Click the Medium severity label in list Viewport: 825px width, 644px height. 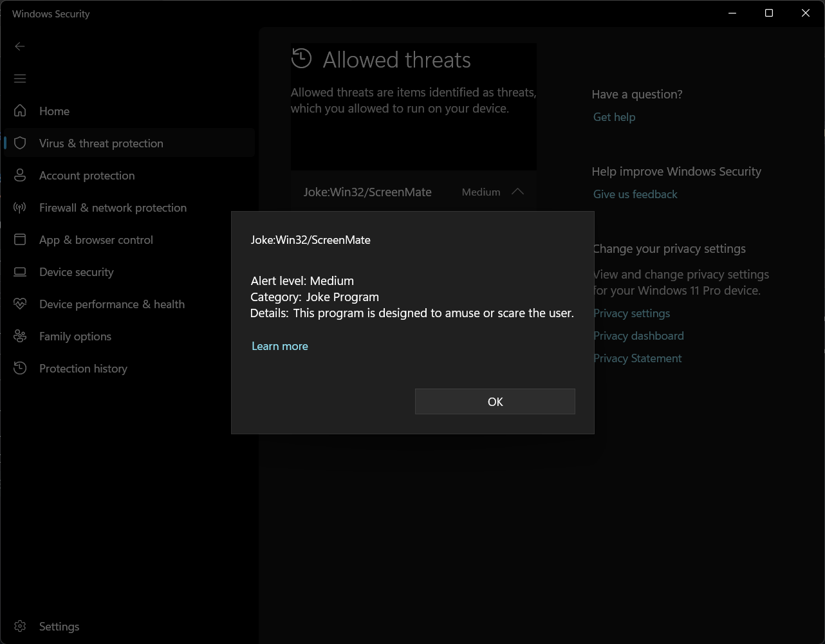tap(481, 192)
